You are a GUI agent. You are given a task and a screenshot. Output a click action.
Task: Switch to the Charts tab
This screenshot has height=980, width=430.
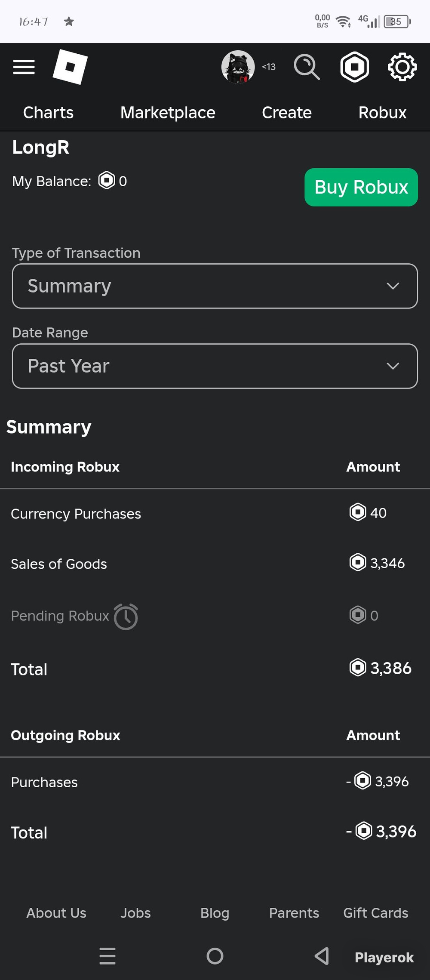48,113
